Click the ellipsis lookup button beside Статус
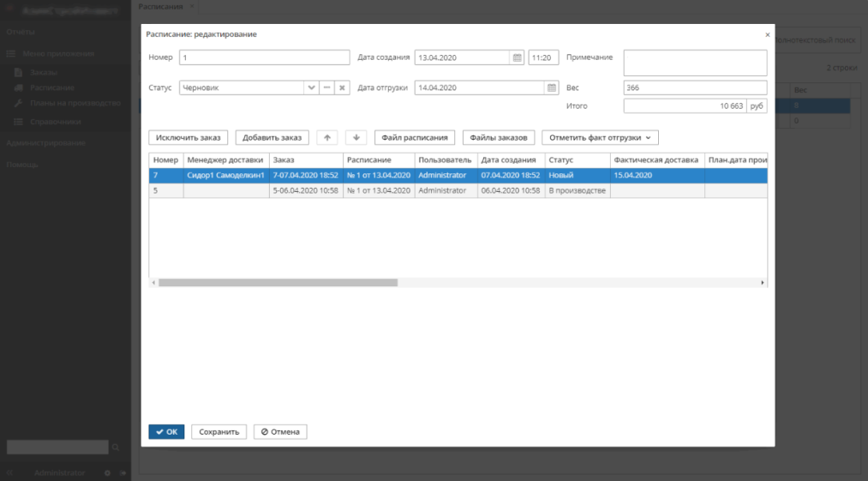The height and width of the screenshot is (481, 868). click(326, 87)
